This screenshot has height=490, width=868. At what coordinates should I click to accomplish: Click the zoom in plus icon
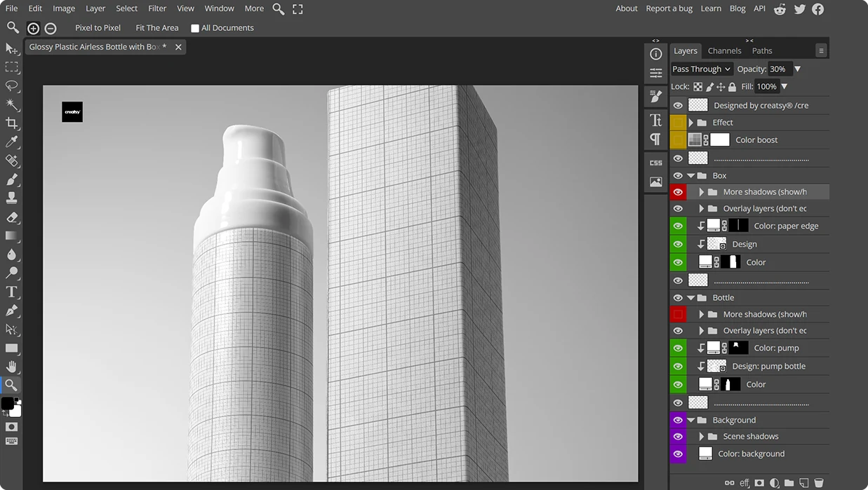33,28
